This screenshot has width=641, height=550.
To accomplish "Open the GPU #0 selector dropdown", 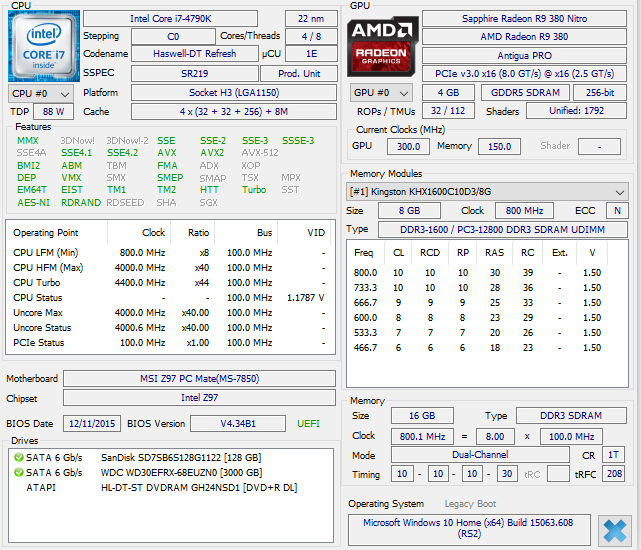I will (381, 93).
